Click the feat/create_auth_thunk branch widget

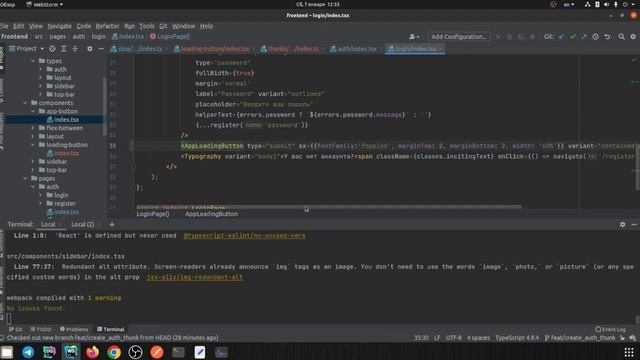[580, 338]
